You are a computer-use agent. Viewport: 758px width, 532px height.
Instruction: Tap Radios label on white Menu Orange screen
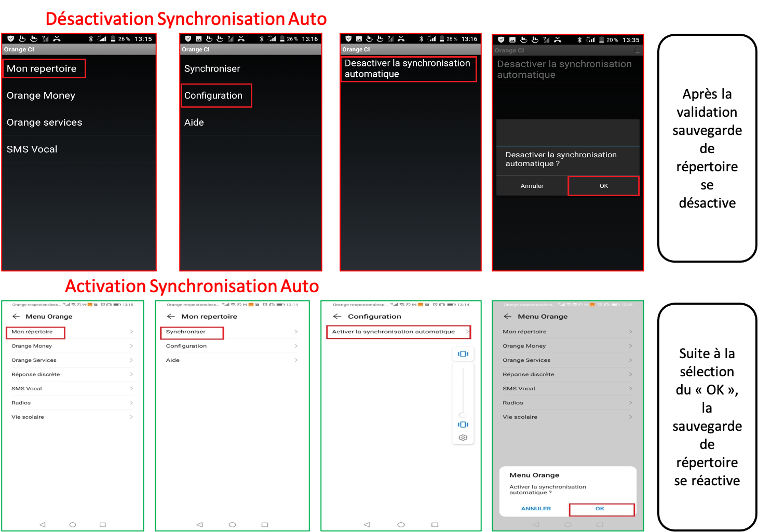pos(21,403)
